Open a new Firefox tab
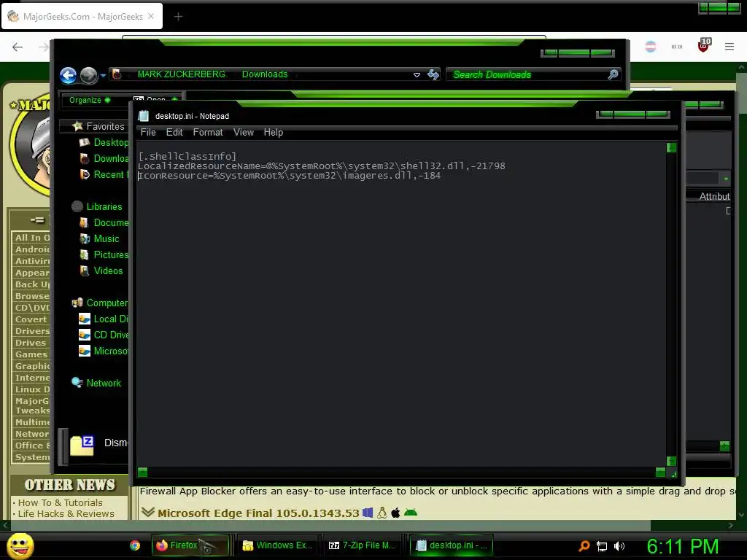Viewport: 747px width, 560px height. (x=178, y=17)
